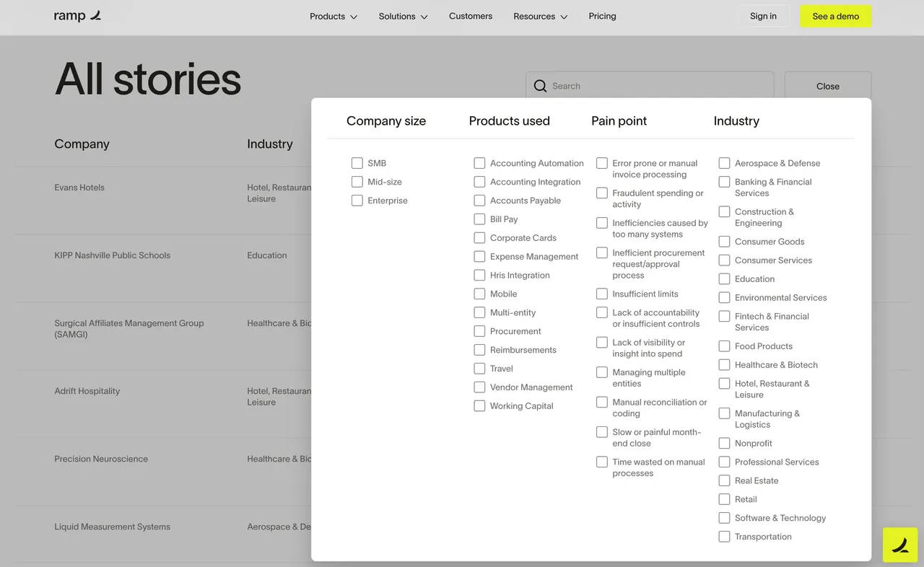This screenshot has height=567, width=924.
Task: Check the SMB company size box
Action: pos(357,163)
